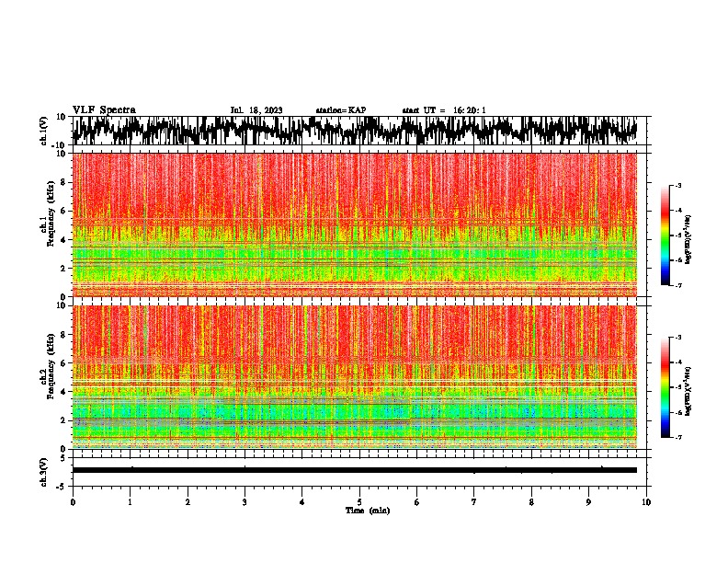The width and height of the screenshot is (728, 563).
Task: Click the 4 kHz tick on ch.1 spectrogram
Action: tap(63, 240)
